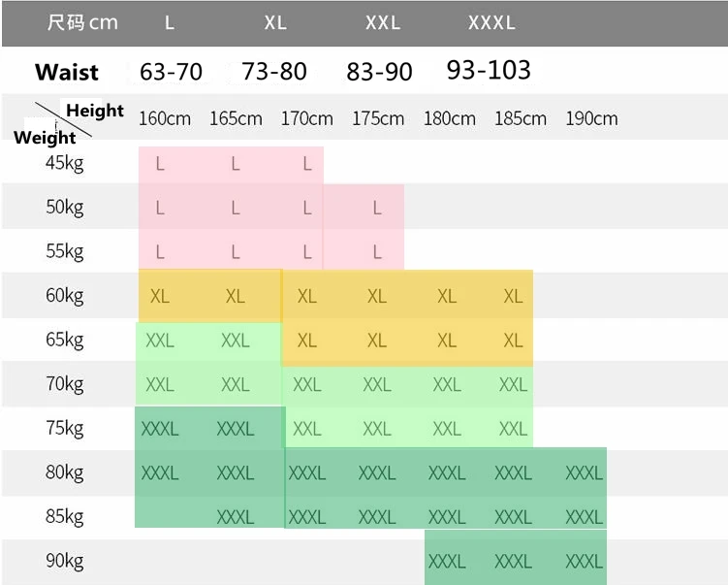The height and width of the screenshot is (585, 728).
Task: Select the 83-90 waist value
Action: [379, 72]
